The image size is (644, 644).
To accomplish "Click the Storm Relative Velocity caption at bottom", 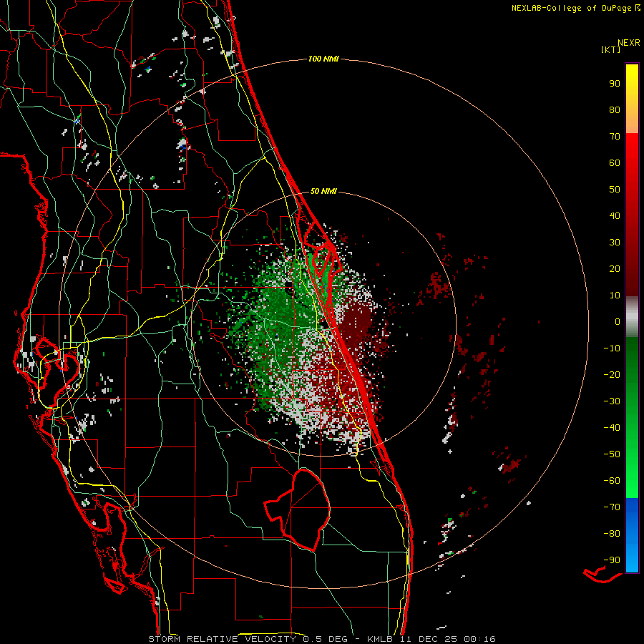I will [321, 639].
